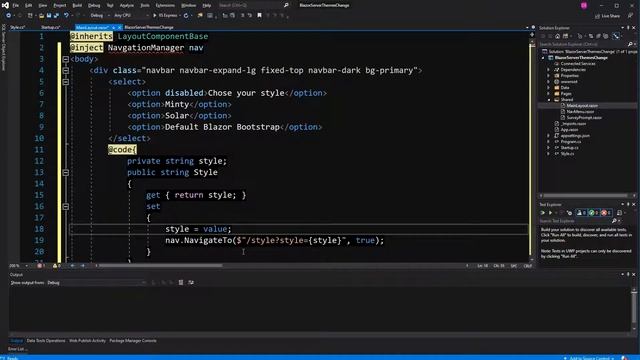
Task: Start debugging with IIS Express button
Action: coord(166,16)
